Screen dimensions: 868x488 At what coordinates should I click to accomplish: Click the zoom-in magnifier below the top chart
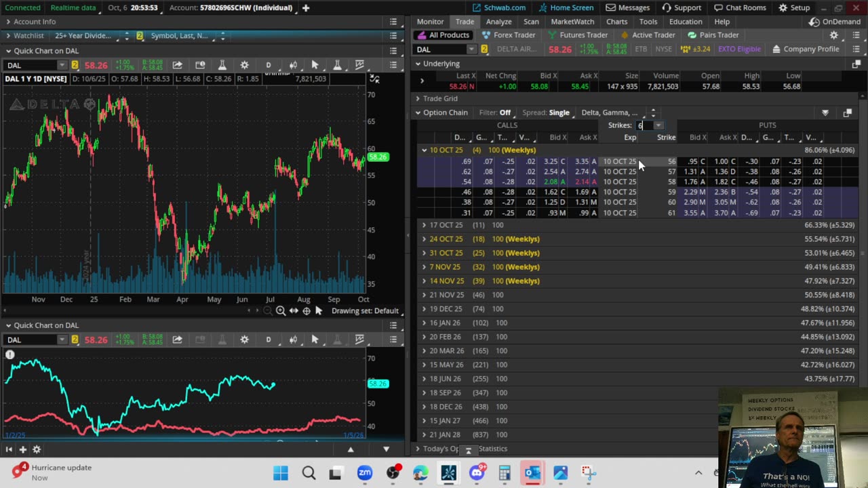pyautogui.click(x=280, y=310)
